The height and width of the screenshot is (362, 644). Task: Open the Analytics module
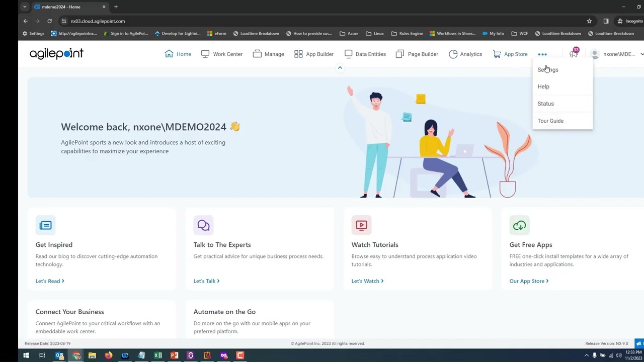(465, 54)
